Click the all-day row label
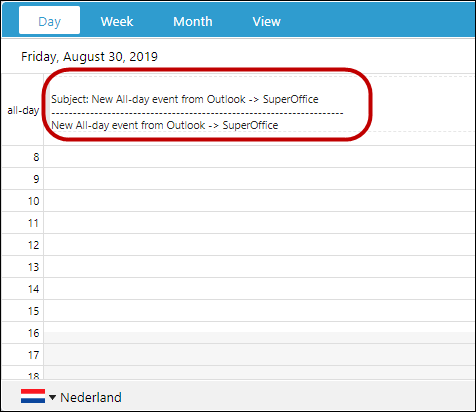 point(23,110)
